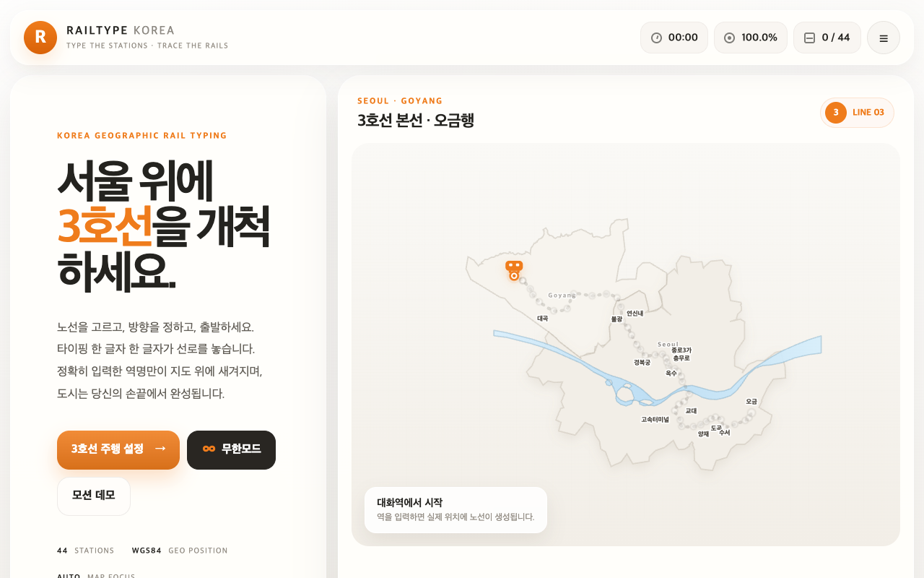Image resolution: width=924 pixels, height=578 pixels.
Task: Click the 오금 terminal station label
Action: [751, 402]
